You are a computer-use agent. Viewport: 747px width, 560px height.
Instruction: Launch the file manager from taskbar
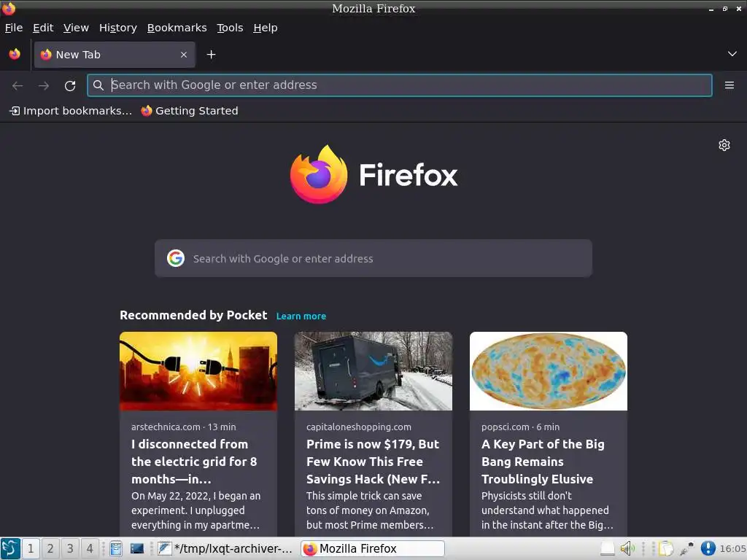[116, 548]
